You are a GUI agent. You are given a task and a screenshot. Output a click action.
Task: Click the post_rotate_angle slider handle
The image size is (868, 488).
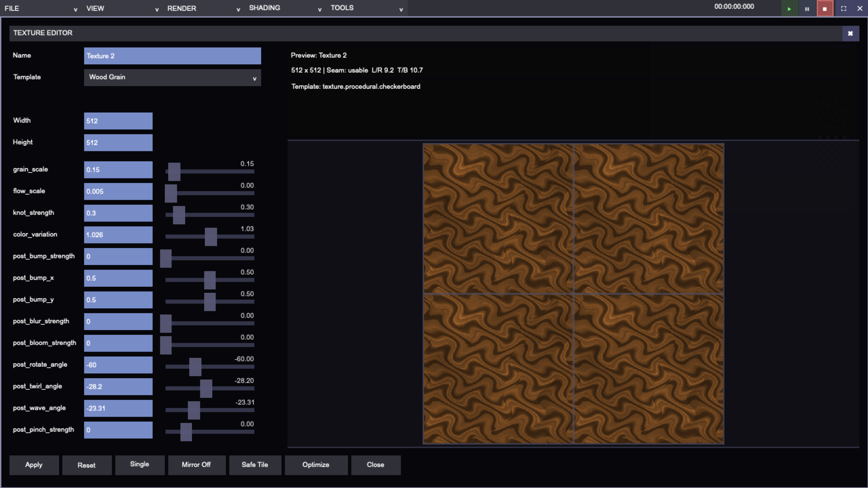(x=195, y=367)
